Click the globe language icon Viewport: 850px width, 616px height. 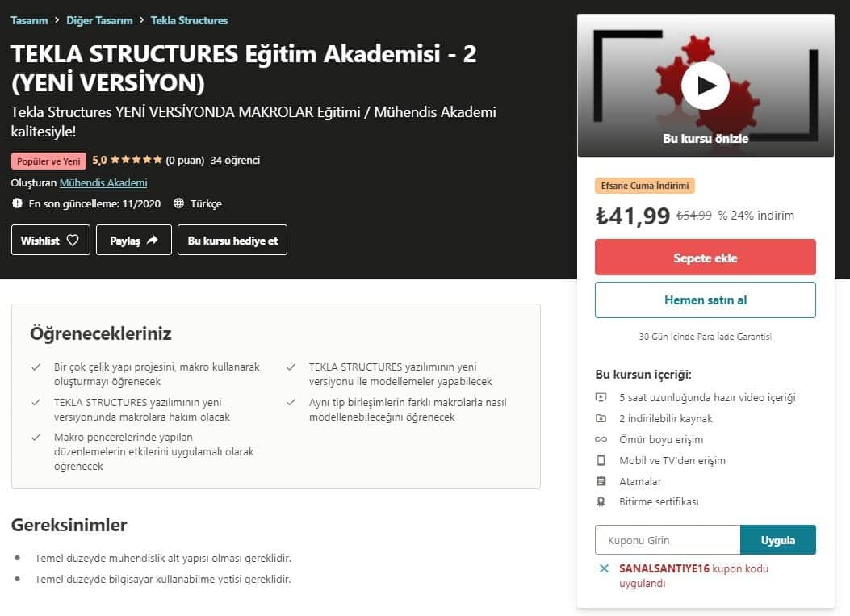pos(178,203)
